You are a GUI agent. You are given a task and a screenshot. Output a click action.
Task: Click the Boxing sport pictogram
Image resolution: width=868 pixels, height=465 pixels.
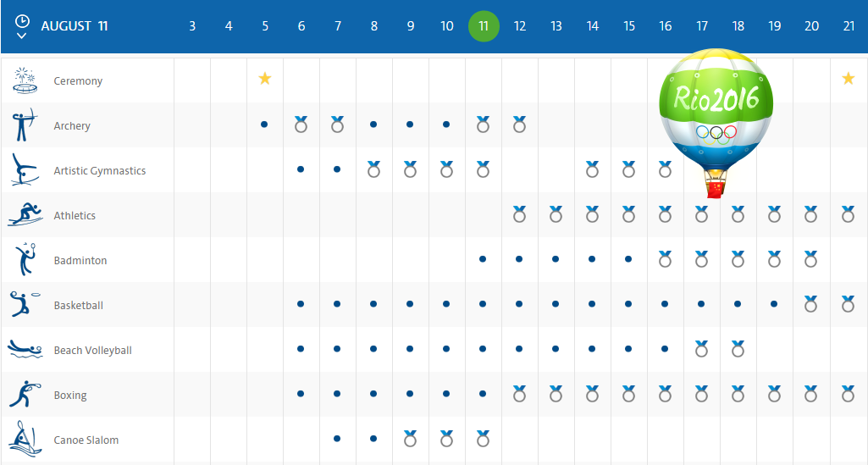point(25,394)
